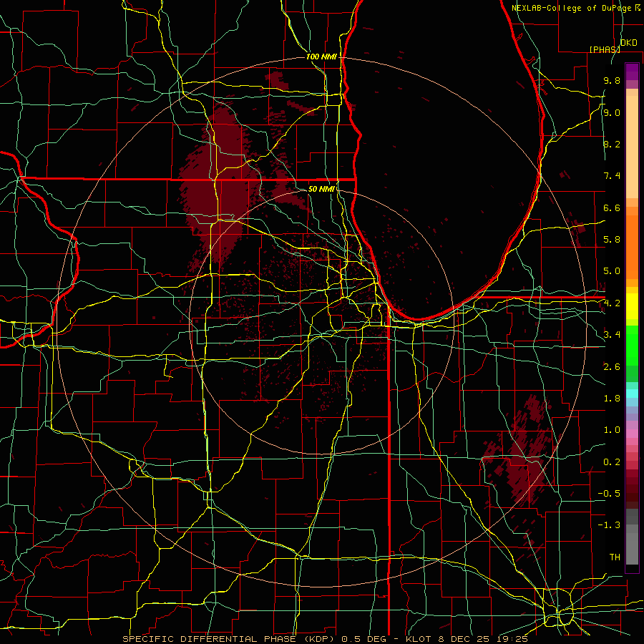Click the 6.6 value on the color scale
Screen dimensions: 644x644
click(612, 208)
